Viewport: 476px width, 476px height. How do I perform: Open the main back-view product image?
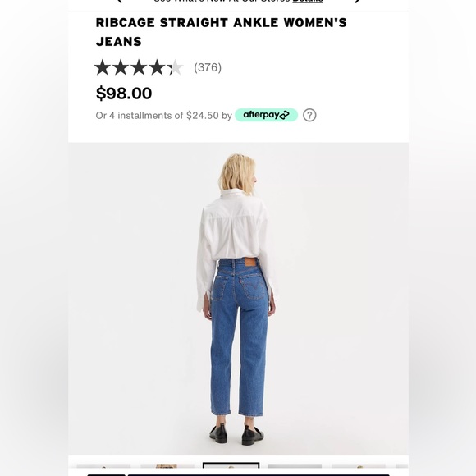pyautogui.click(x=238, y=299)
